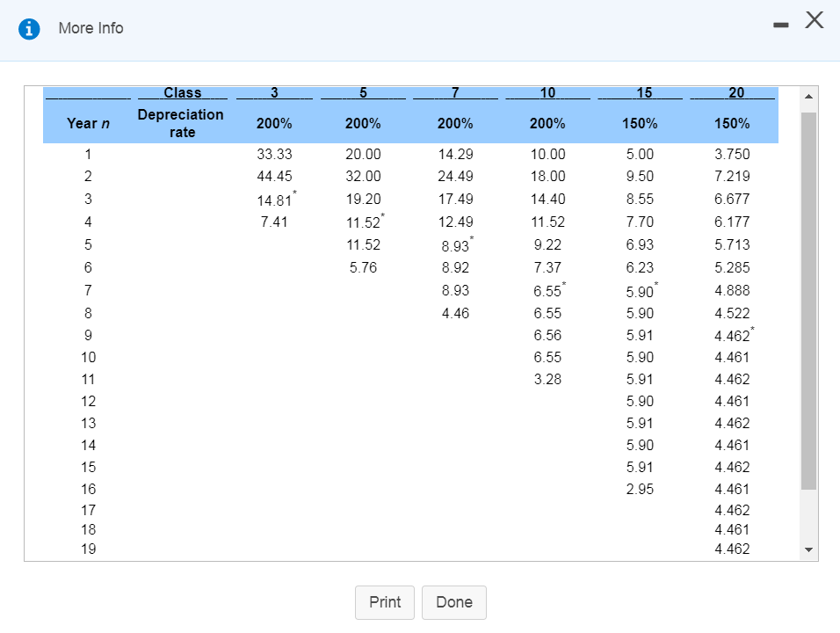Click the value 7.219 in year 2
This screenshot has width=840, height=633.
732,177
